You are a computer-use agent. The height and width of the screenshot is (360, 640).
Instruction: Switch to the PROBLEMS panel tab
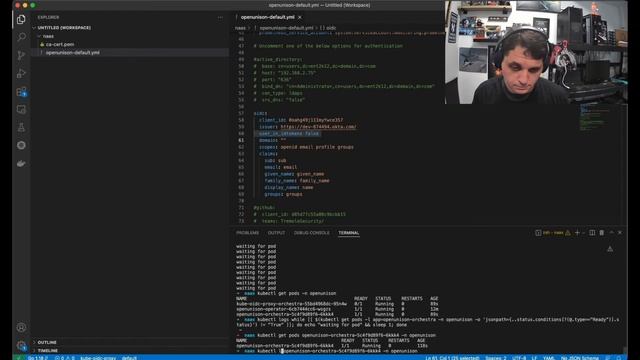tap(247, 233)
